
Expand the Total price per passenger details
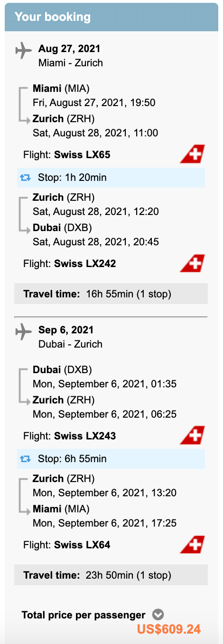point(158,615)
